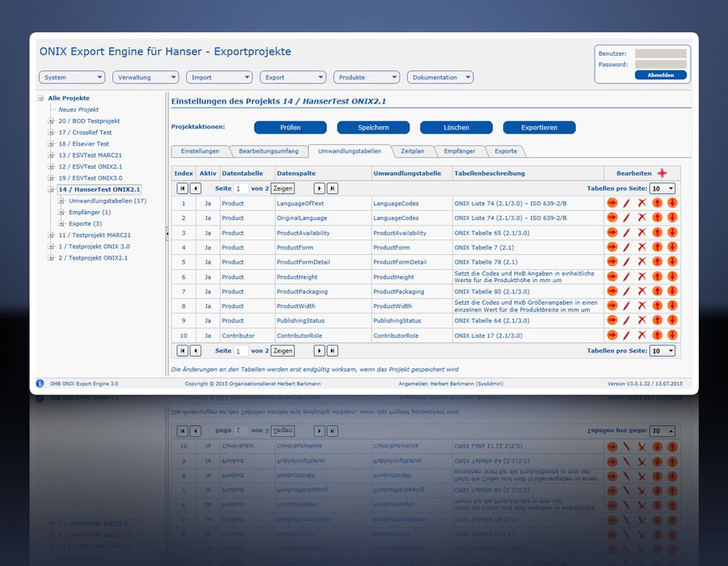Go to first page in top pager
The width and height of the screenshot is (728, 566).
[x=183, y=188]
